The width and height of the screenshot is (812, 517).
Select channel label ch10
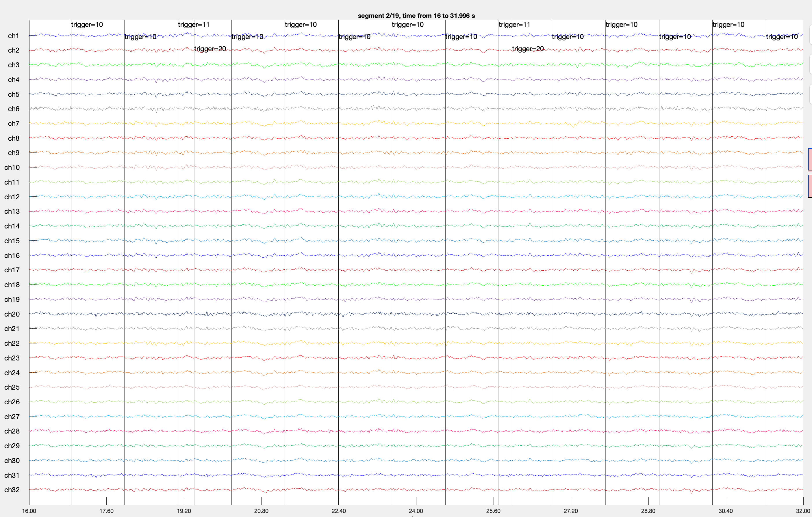pos(12,168)
